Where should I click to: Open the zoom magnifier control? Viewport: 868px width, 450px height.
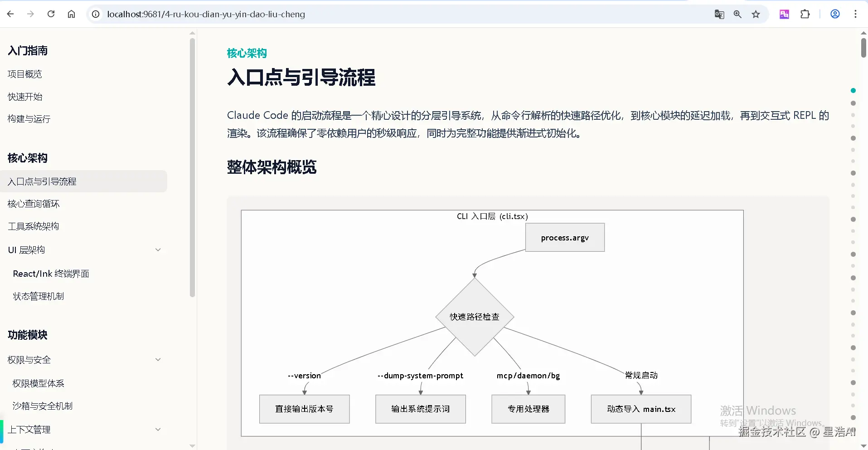737,14
